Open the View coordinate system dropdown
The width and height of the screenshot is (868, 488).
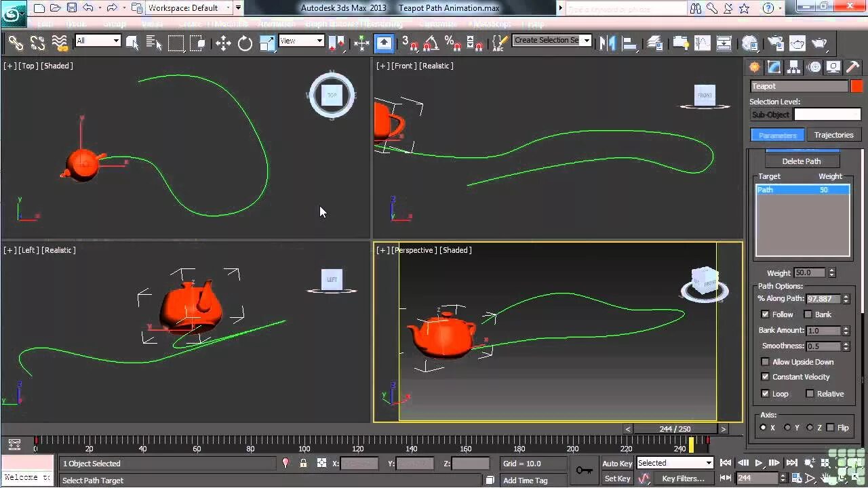301,41
